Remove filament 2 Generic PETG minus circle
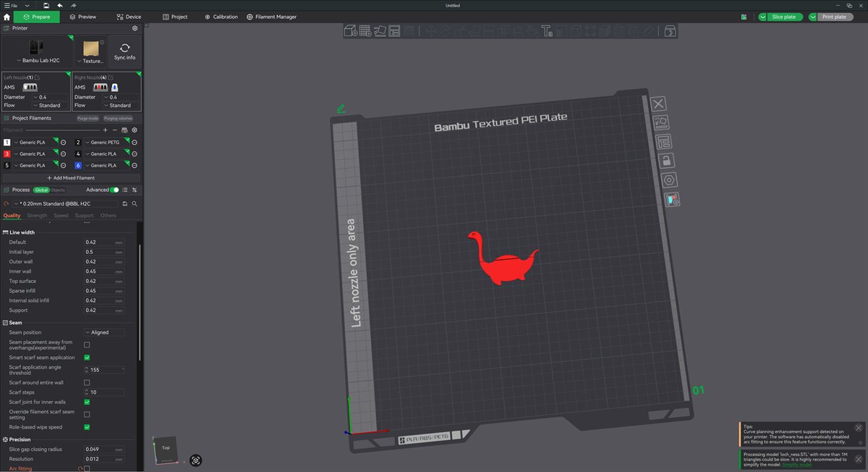868x472 pixels. click(135, 143)
